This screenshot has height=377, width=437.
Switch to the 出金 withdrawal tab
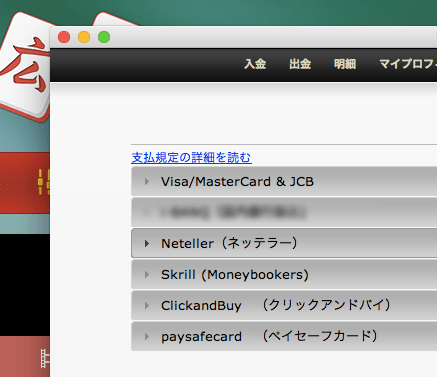point(300,64)
